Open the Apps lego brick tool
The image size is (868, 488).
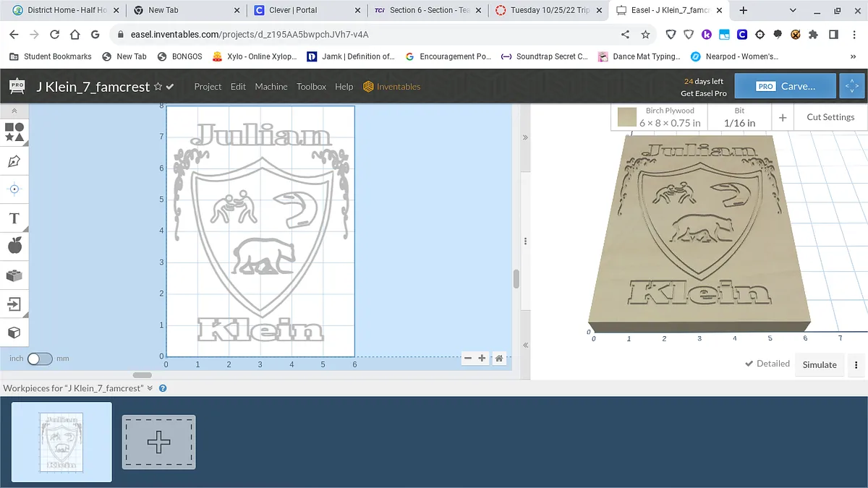[14, 275]
